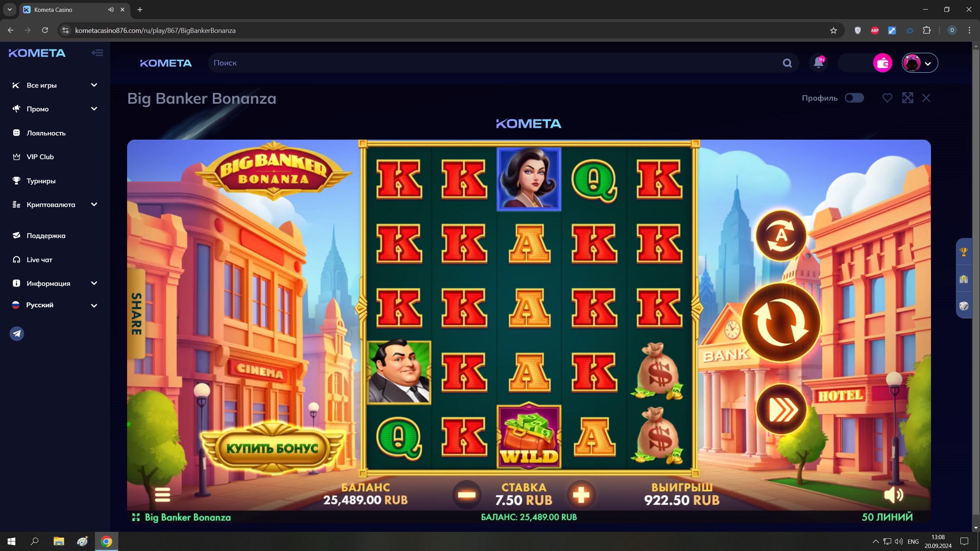Expand the Все игры menu
The height and width of the screenshot is (551, 980).
coord(55,85)
